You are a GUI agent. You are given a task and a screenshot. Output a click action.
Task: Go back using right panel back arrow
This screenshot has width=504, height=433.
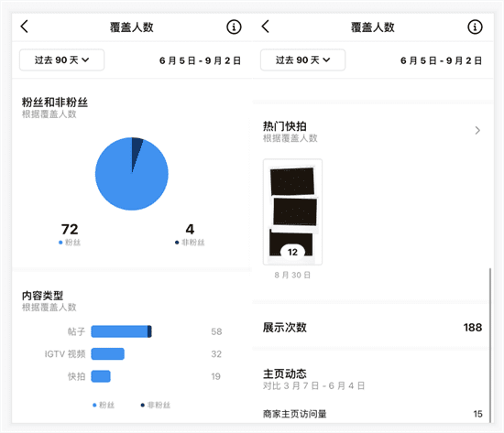266,27
